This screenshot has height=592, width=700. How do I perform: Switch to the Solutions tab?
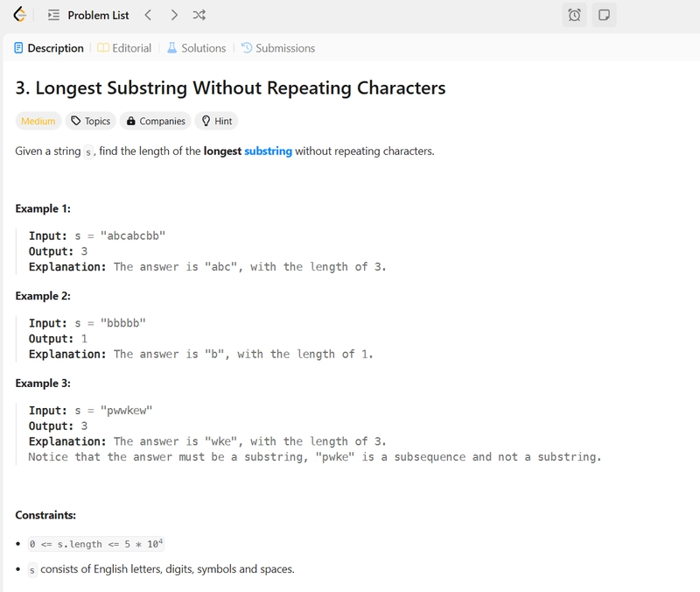click(x=196, y=48)
